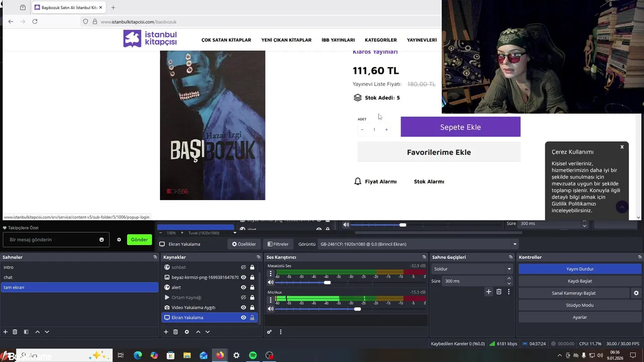Add a scene transition with plus icon
The image size is (644, 362).
(x=488, y=292)
